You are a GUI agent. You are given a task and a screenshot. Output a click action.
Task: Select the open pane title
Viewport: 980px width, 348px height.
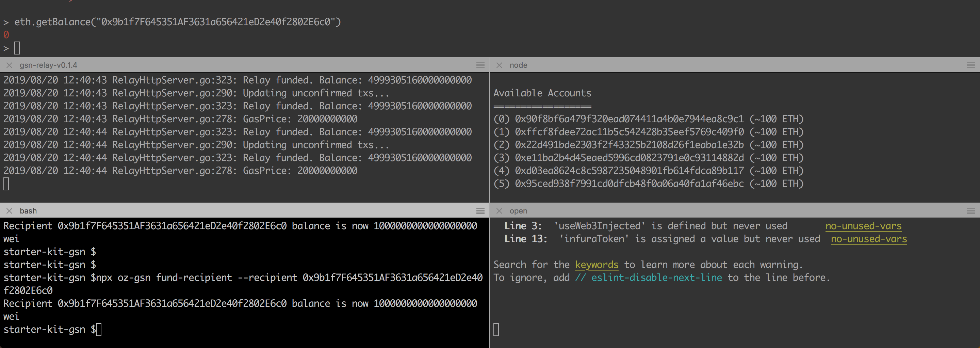tap(518, 210)
